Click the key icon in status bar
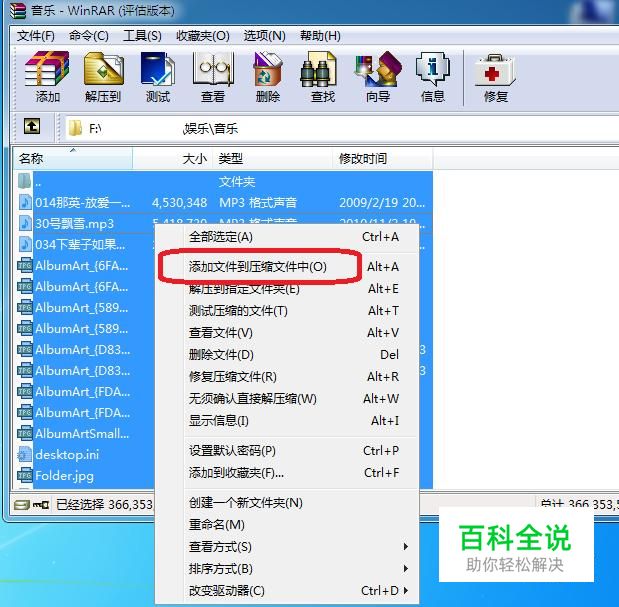 tap(41, 505)
